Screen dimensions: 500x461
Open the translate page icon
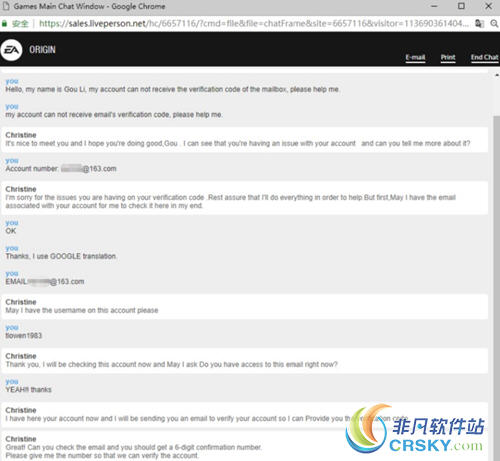[479, 23]
